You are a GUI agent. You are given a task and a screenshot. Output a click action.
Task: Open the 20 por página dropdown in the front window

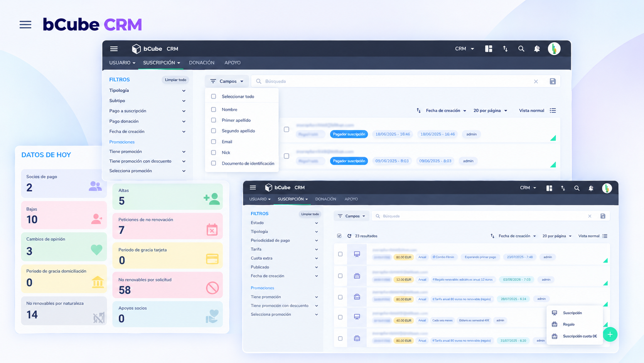coord(557,236)
